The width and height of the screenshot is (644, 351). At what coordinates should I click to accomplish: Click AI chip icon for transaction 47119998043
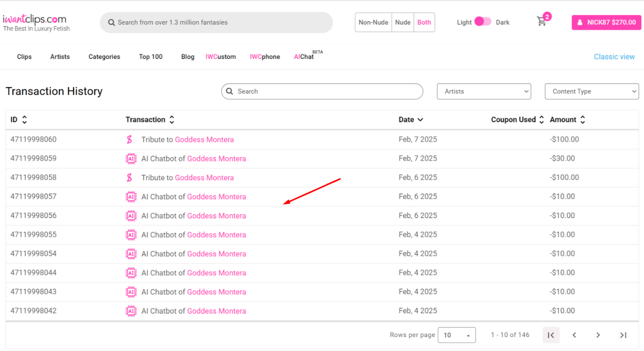[x=131, y=292]
